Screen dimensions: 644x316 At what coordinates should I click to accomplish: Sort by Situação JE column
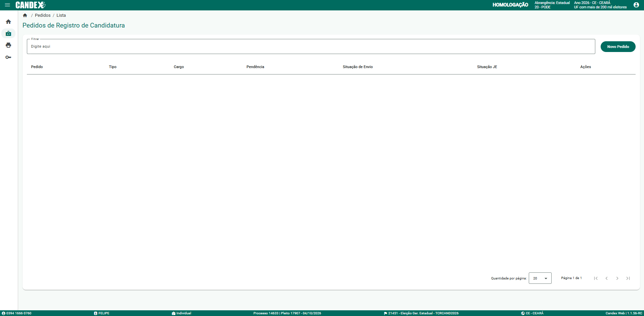click(x=487, y=67)
